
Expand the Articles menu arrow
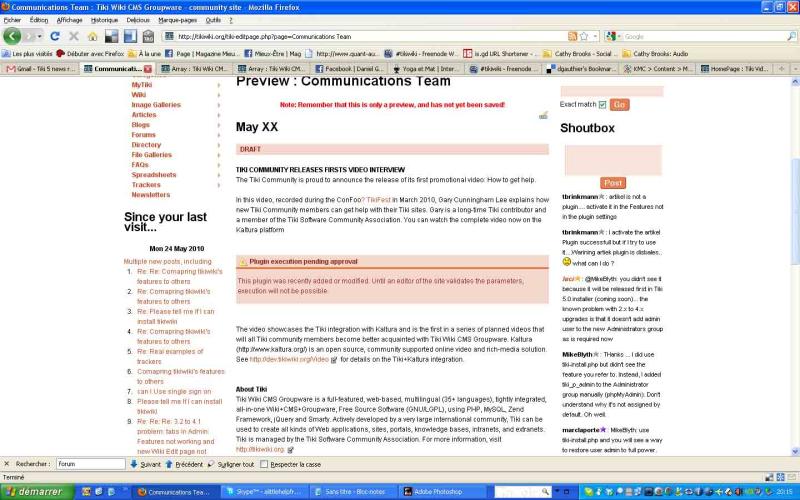(219, 115)
